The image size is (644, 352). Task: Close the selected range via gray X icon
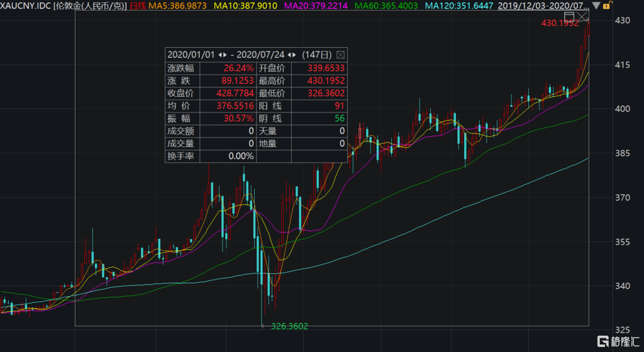click(582, 17)
